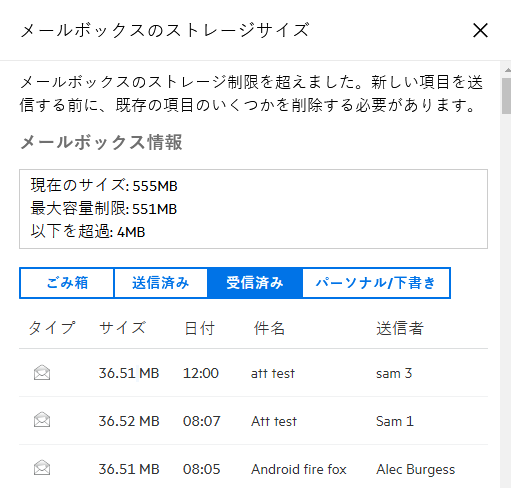Open the att test message subject
511x488 pixels.
273,373
